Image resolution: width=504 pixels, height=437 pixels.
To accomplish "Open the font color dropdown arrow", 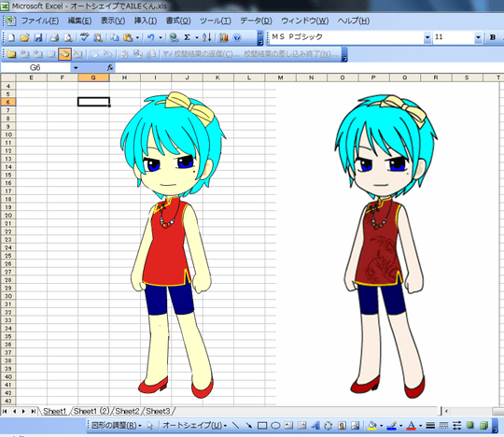I will tap(420, 426).
